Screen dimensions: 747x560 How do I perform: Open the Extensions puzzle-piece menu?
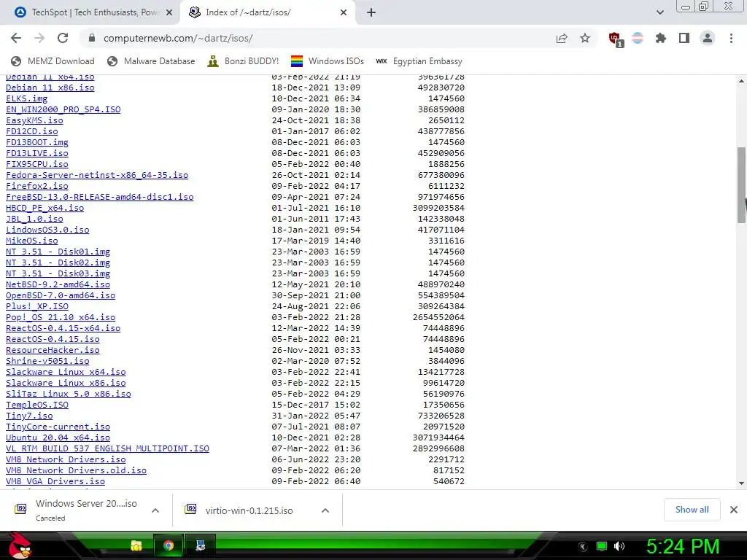pos(661,38)
